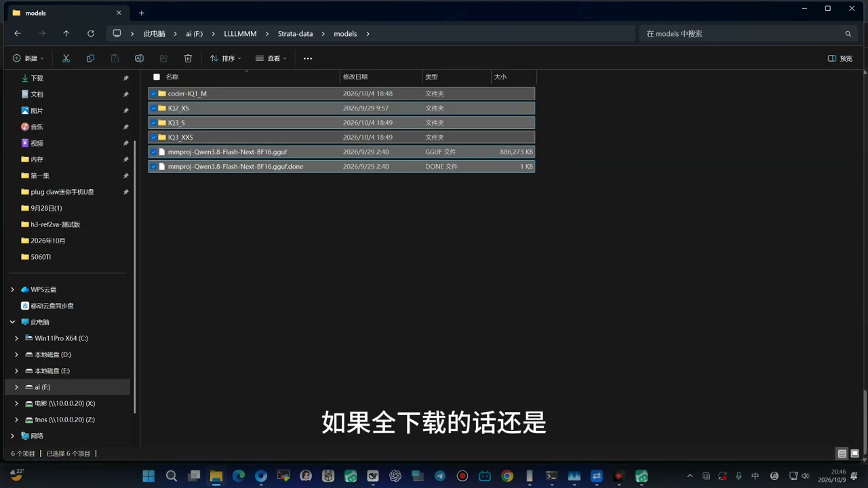Viewport: 868px width, 488px height.
Task: Uncheck the gguf.done file checkbox
Action: click(x=154, y=166)
